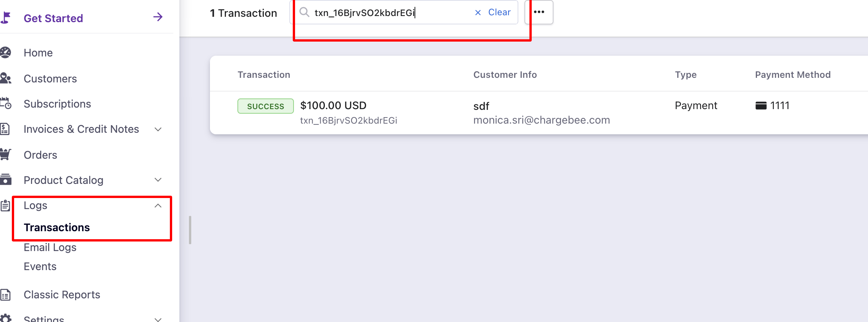Click the Get Started arrow
The width and height of the screenshot is (868, 322).
(x=158, y=17)
